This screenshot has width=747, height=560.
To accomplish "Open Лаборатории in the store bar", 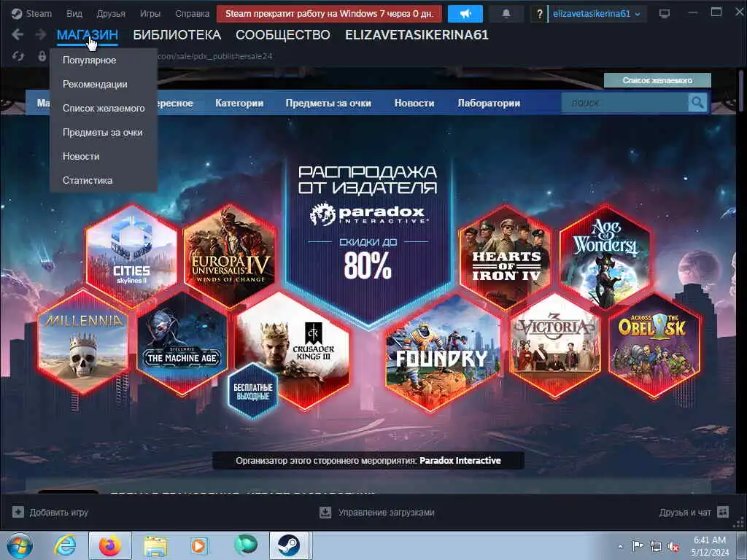I will [488, 103].
